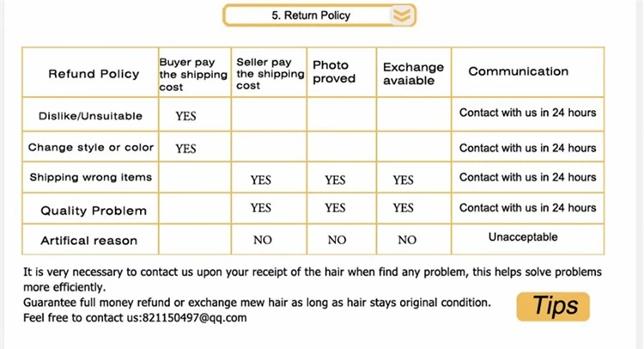Click the Communication column header

(519, 71)
